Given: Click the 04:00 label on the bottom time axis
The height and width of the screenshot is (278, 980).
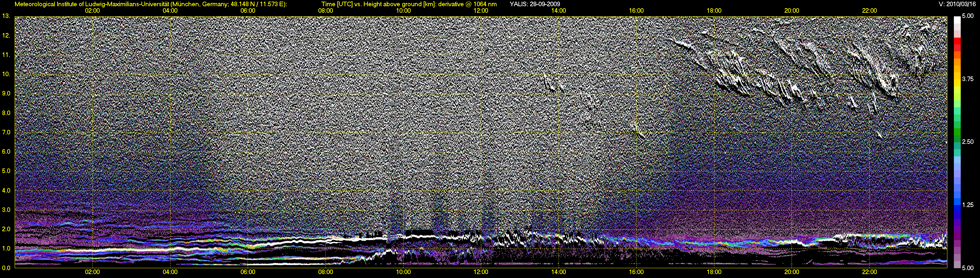Looking at the screenshot, I should (x=170, y=272).
